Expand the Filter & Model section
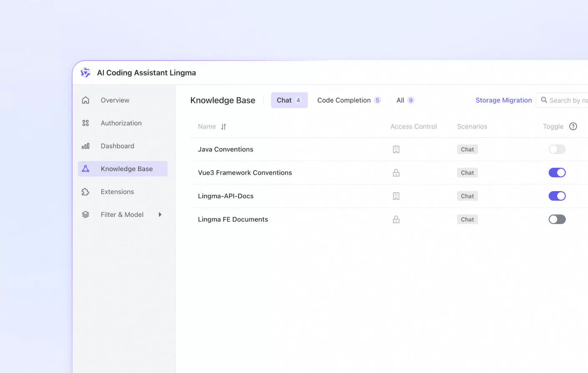The height and width of the screenshot is (373, 588). (160, 214)
